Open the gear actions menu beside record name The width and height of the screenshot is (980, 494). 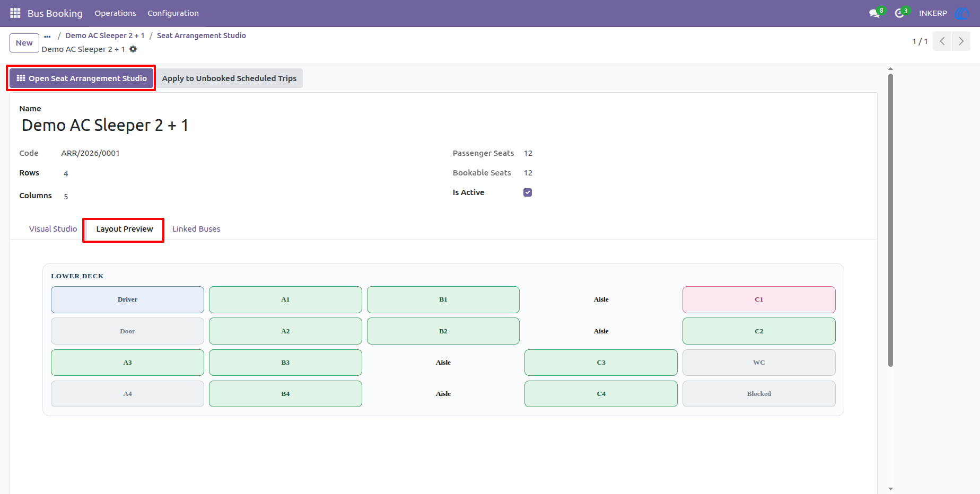(133, 49)
